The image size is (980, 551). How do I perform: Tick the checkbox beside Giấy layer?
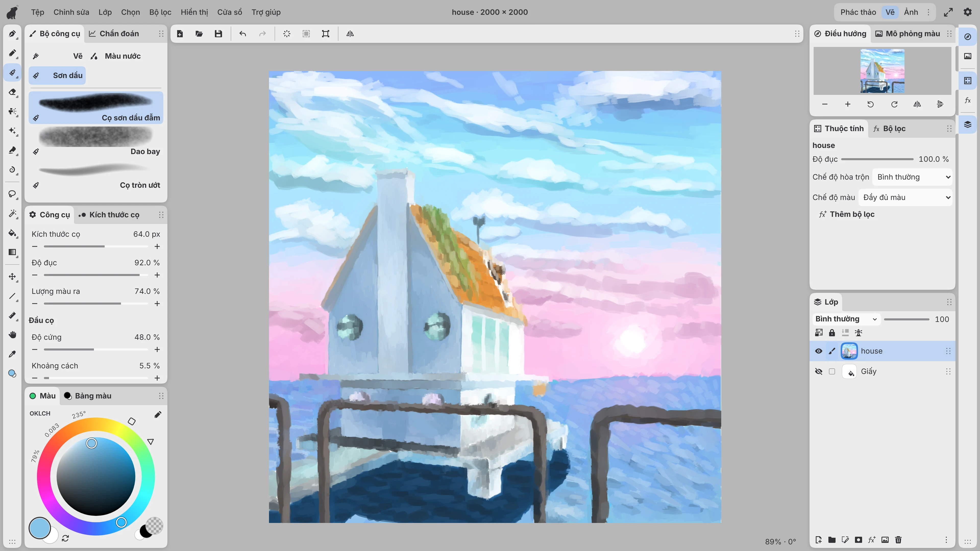pos(832,371)
